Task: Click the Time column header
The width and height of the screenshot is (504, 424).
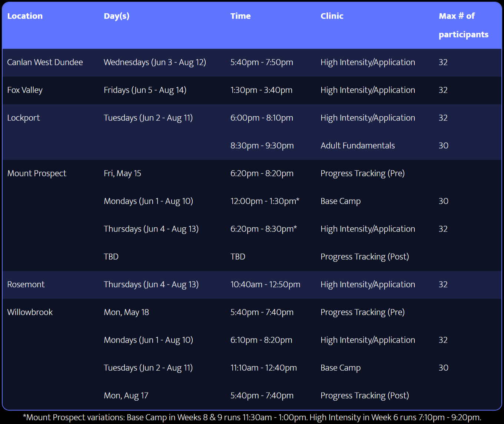Action: [240, 16]
